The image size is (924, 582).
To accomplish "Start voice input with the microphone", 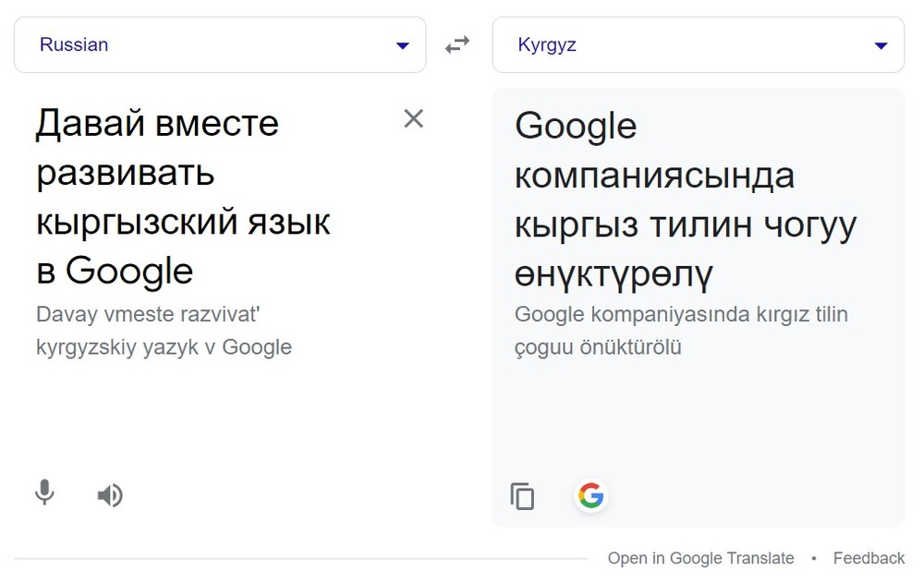I will click(x=44, y=493).
